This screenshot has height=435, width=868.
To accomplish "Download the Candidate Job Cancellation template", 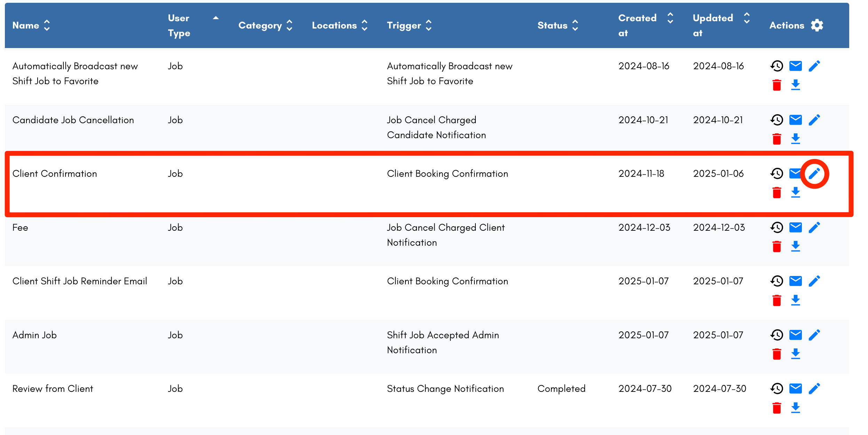I will (796, 139).
